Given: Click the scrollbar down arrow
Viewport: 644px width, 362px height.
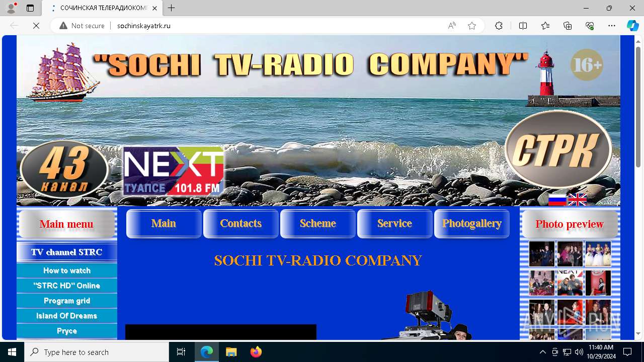Looking at the screenshot, I should pyautogui.click(x=638, y=333).
